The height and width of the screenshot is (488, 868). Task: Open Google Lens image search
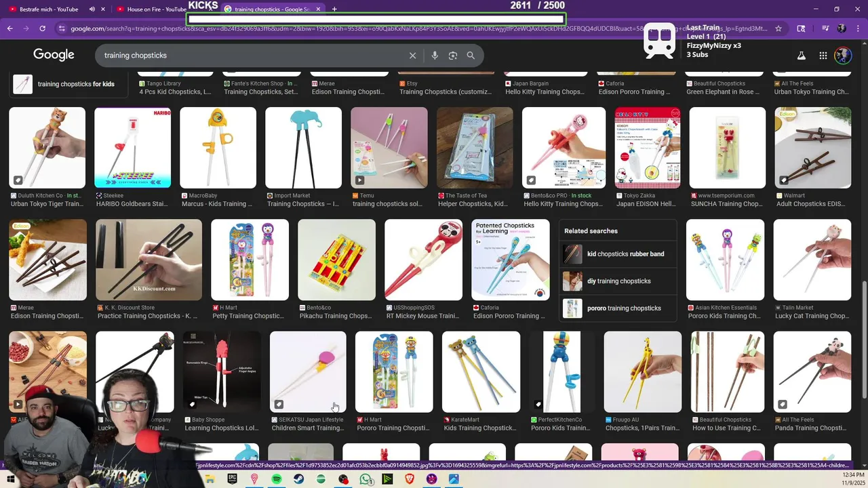[453, 56]
